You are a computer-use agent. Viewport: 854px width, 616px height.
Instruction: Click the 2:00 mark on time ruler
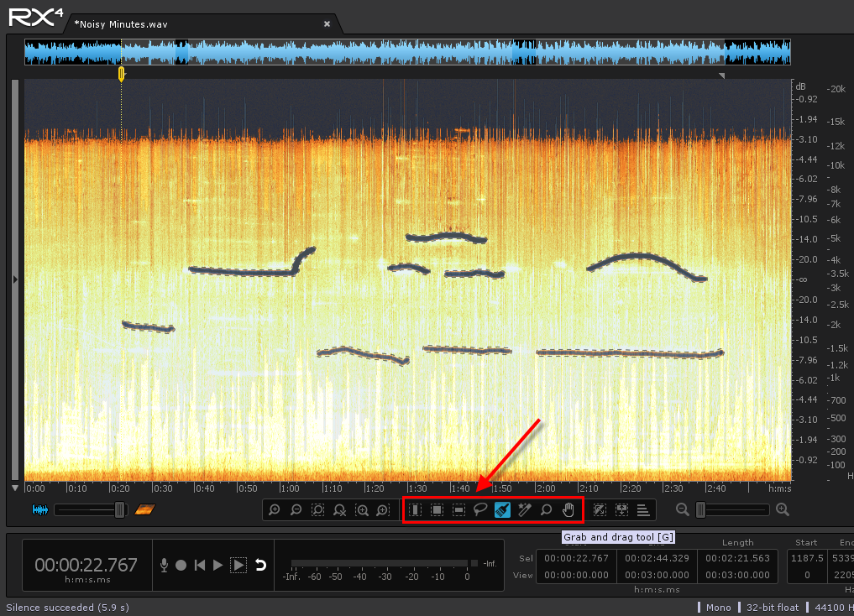[x=545, y=488]
